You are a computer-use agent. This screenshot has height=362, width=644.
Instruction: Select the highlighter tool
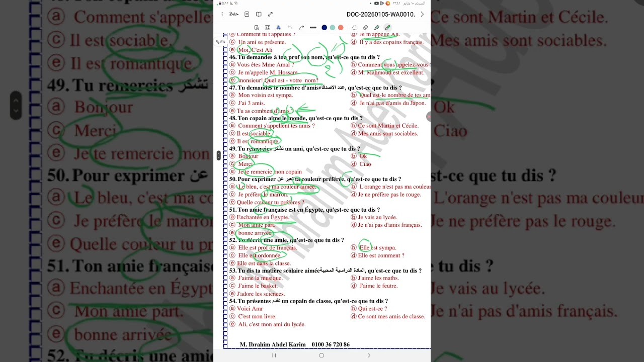[377, 28]
